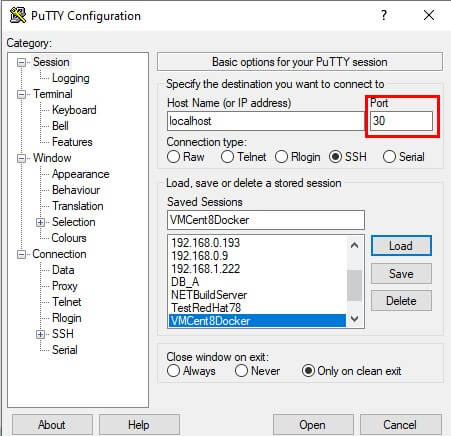Click the PuTTY icon in title bar
Image resolution: width=451 pixels, height=436 pixels.
(x=18, y=15)
